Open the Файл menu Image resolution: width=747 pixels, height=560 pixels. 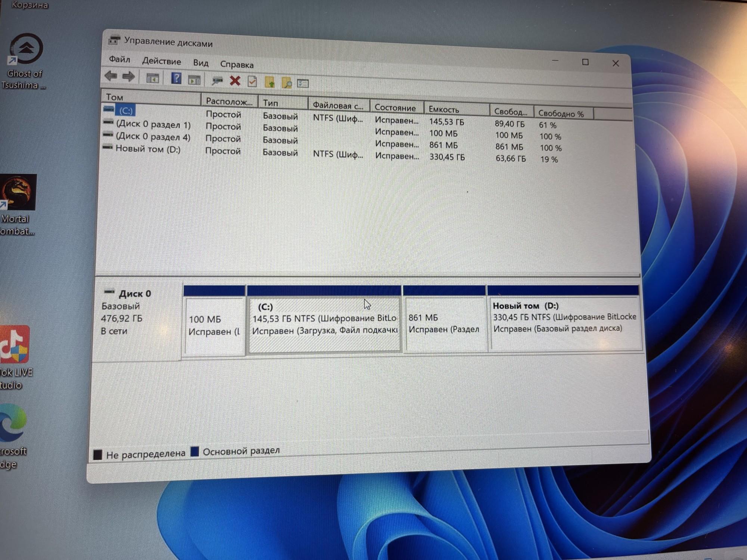pyautogui.click(x=120, y=59)
